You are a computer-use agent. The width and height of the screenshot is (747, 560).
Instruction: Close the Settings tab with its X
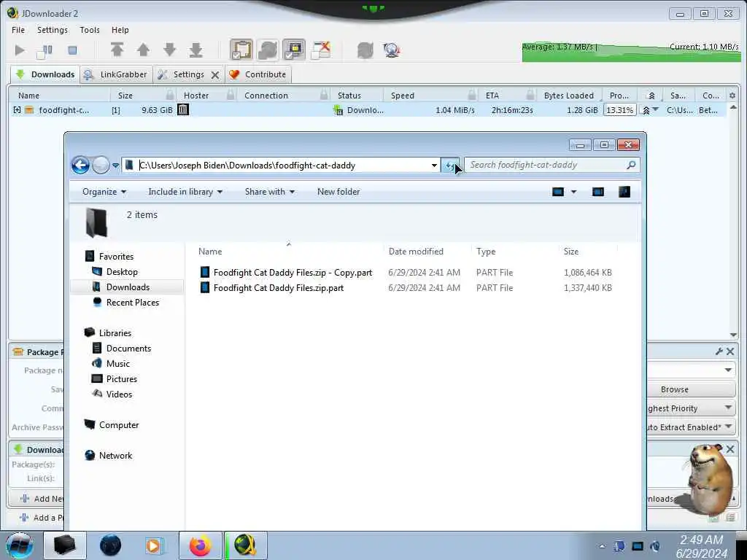coord(215,75)
